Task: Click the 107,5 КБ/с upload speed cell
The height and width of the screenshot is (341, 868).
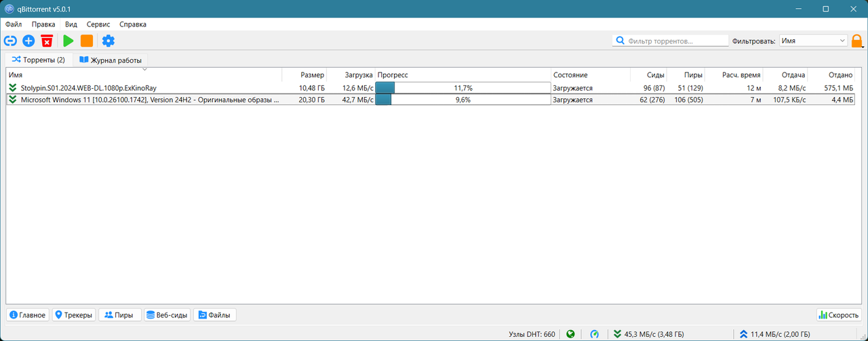Action: tap(789, 100)
